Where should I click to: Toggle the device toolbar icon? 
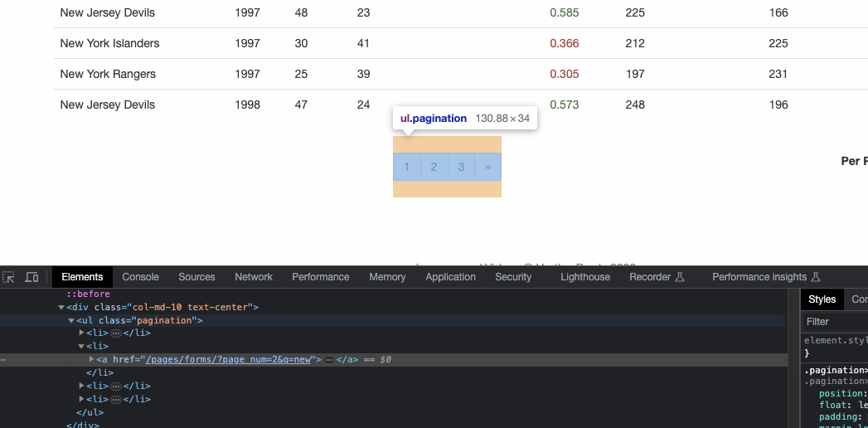32,277
